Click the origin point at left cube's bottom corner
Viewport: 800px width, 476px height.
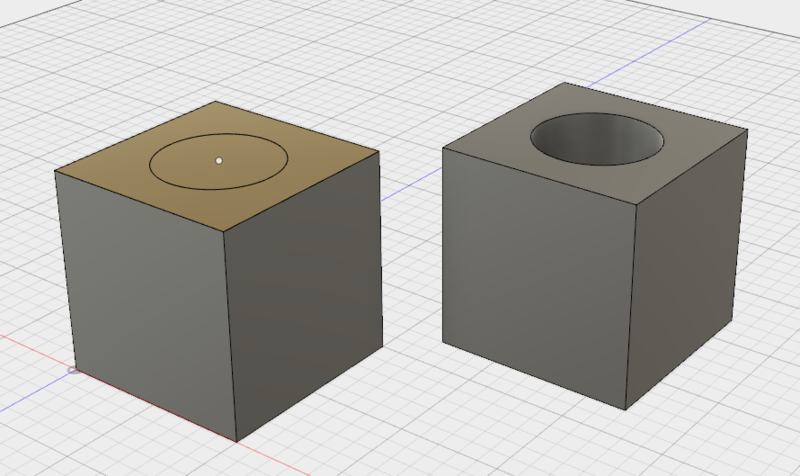click(73, 369)
